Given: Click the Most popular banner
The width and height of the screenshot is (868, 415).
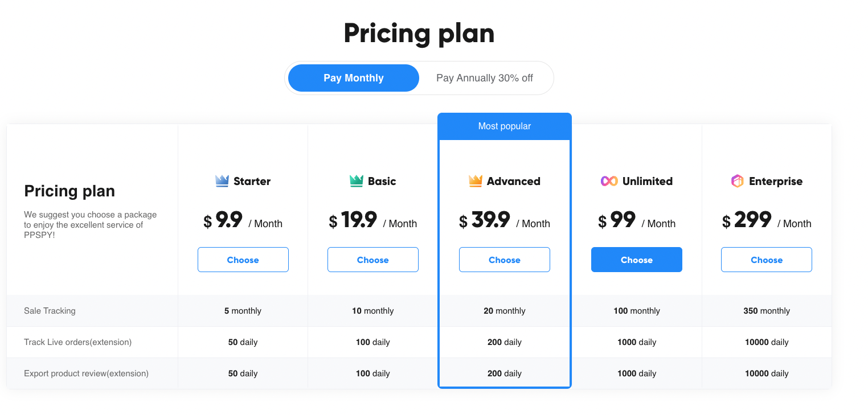Looking at the screenshot, I should click(x=504, y=126).
